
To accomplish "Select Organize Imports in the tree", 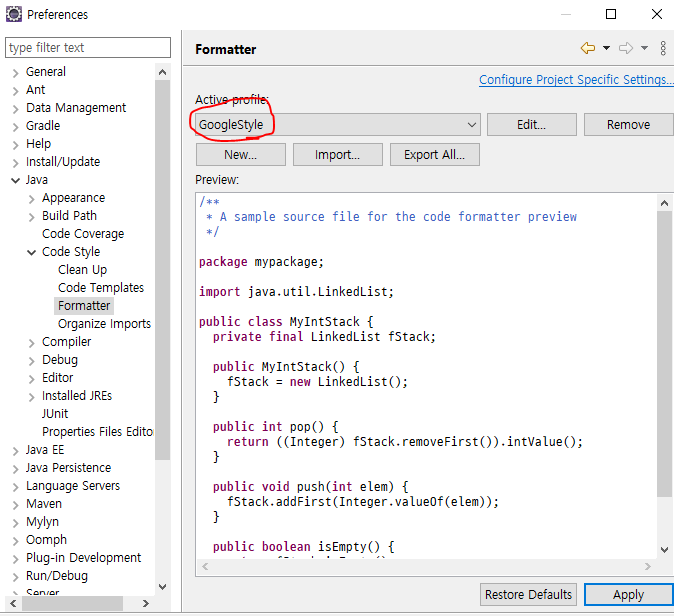I will (104, 324).
